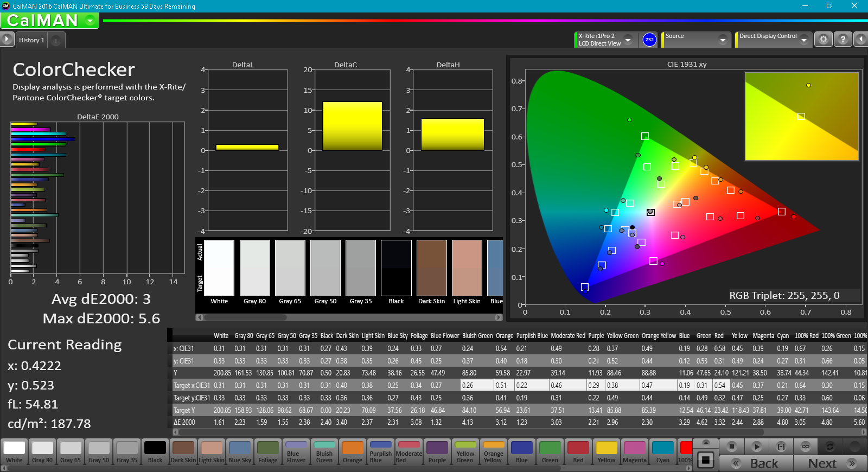Click the Back button

756,463
